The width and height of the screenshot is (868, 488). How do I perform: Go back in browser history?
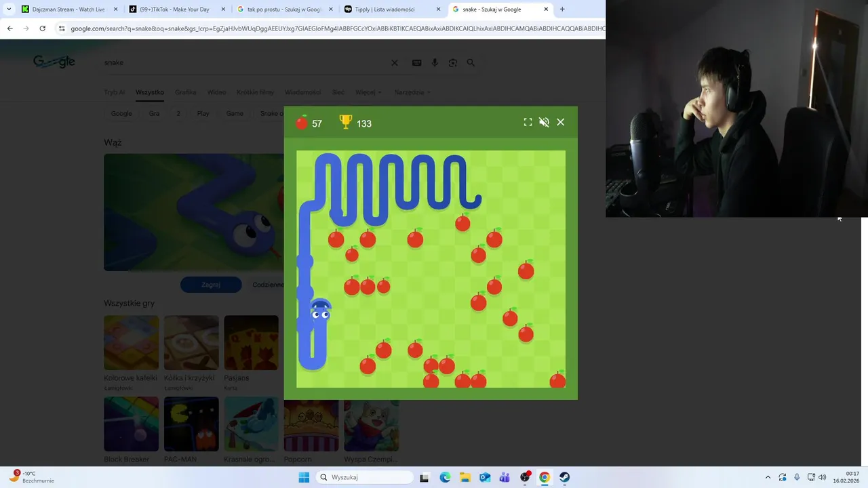tap(9, 28)
